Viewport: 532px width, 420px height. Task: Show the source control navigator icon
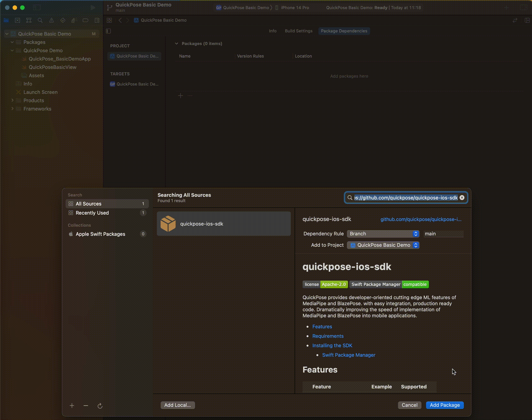17,20
